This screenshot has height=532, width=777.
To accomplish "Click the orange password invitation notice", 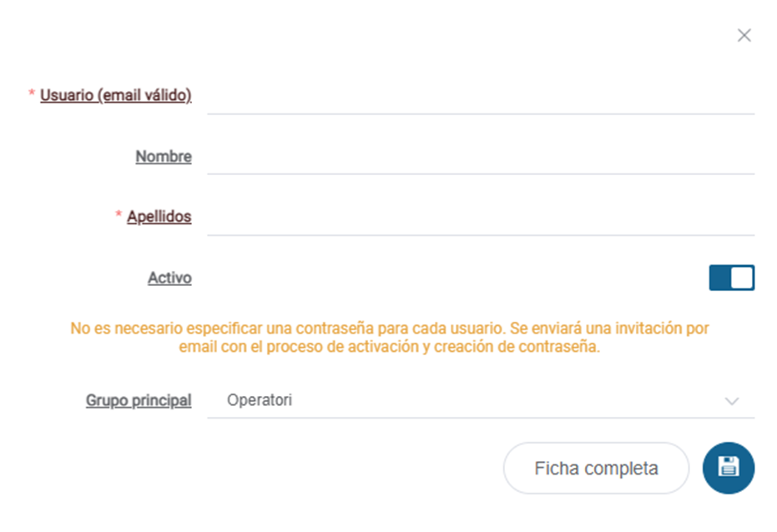I will click(390, 338).
